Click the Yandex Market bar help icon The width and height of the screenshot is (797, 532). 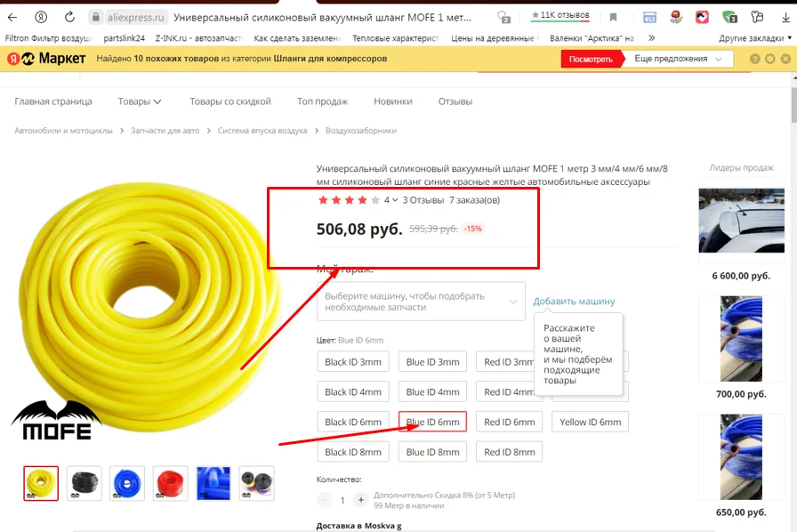click(x=755, y=59)
